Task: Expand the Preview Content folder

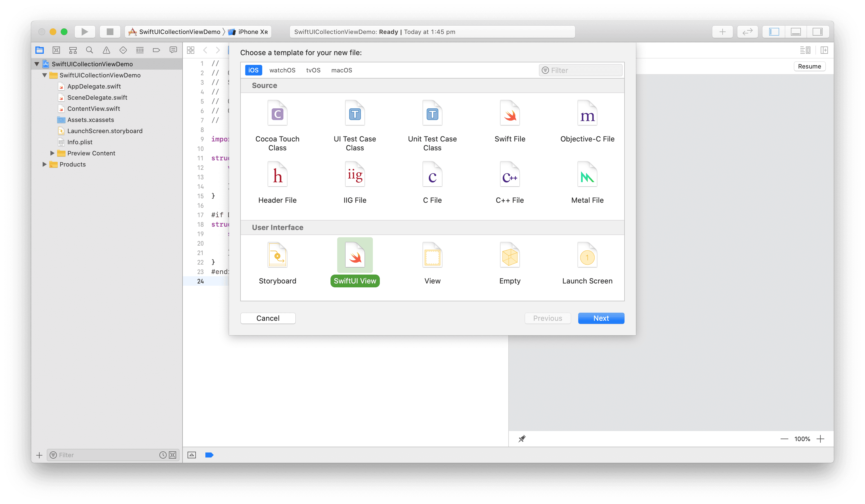Action: pyautogui.click(x=52, y=153)
